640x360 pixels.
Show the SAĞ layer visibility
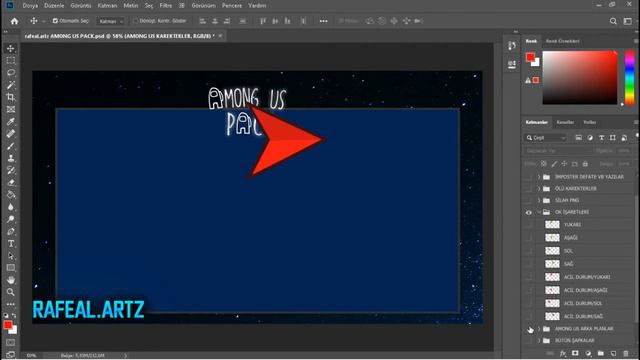pyautogui.click(x=529, y=264)
